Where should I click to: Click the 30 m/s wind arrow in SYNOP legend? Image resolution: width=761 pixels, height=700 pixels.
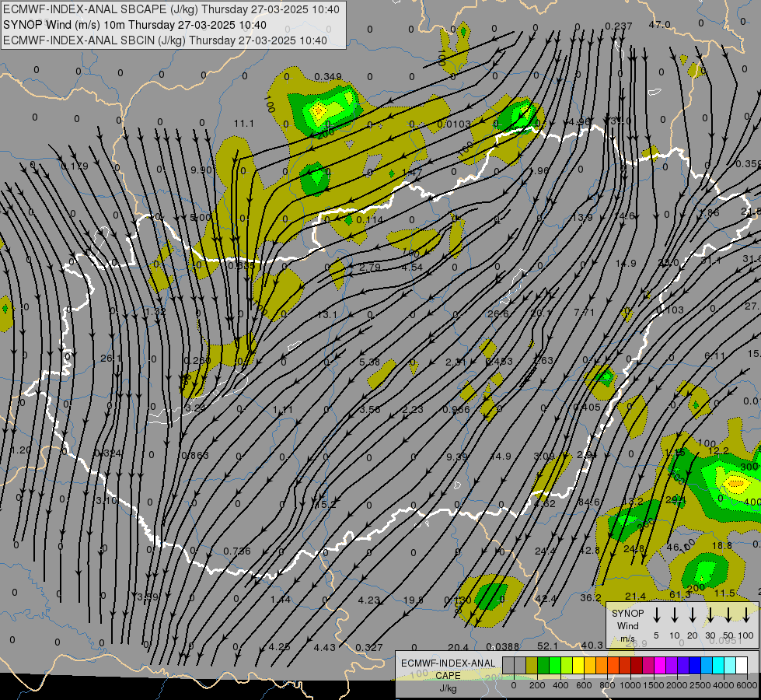click(x=710, y=614)
